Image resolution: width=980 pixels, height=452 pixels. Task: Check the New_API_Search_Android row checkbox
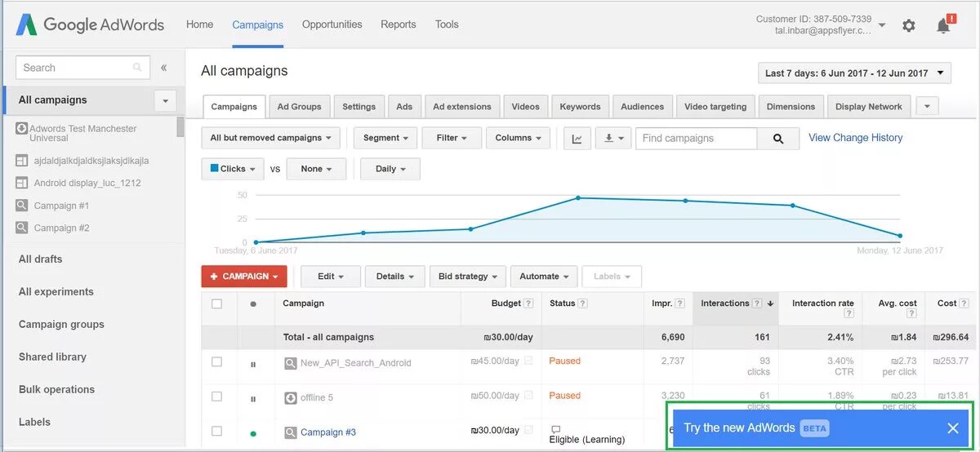coord(216,361)
